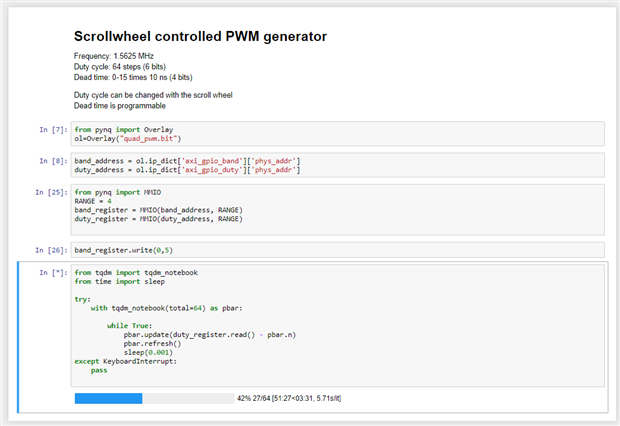
Task: Place cursor on the 'RANGE = 4' line
Action: click(x=95, y=200)
